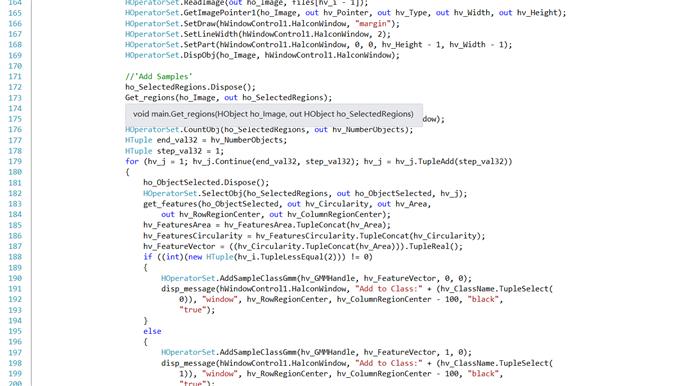
Task: Click the "true" string on line 193
Action: click(x=191, y=310)
